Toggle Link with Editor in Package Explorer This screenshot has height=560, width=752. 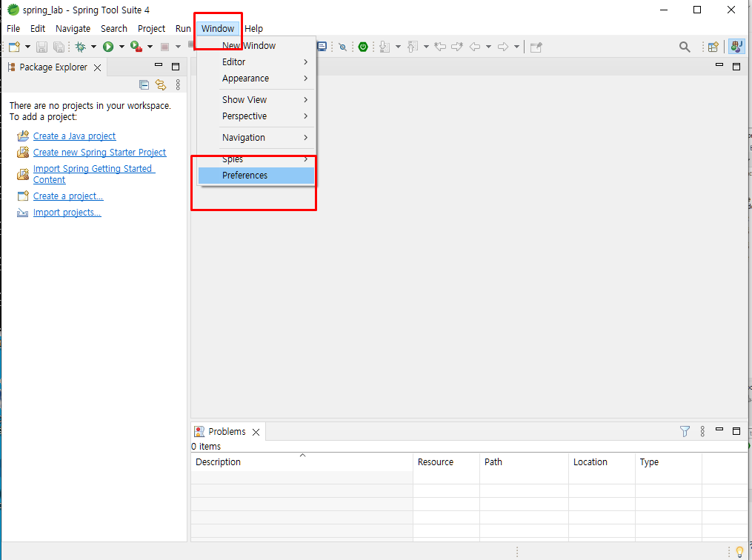coord(161,85)
